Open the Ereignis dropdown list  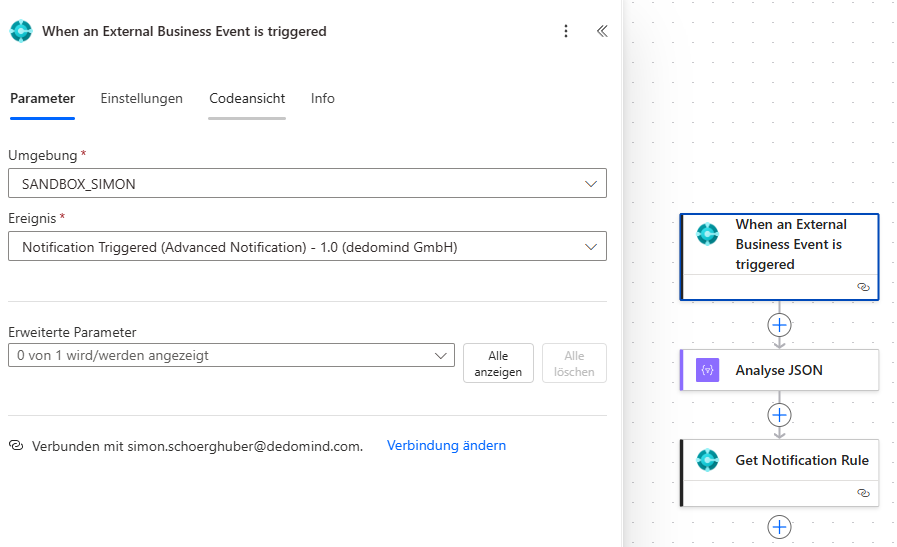pyautogui.click(x=591, y=247)
